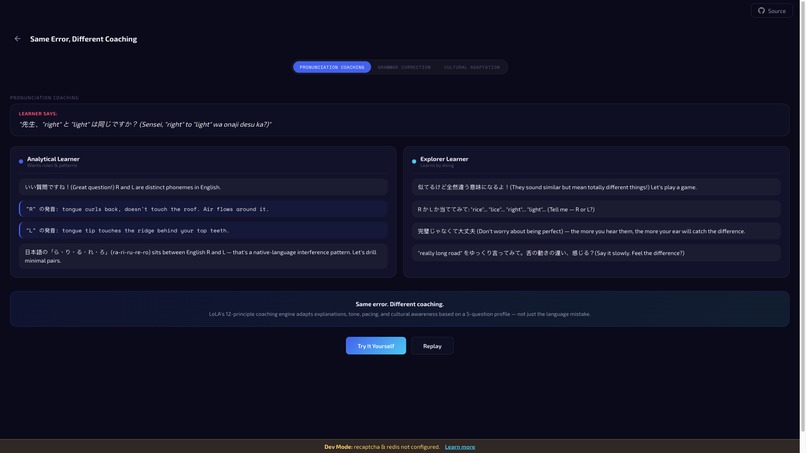Click the 'R and L are distinct phonemes' message

tap(203, 187)
